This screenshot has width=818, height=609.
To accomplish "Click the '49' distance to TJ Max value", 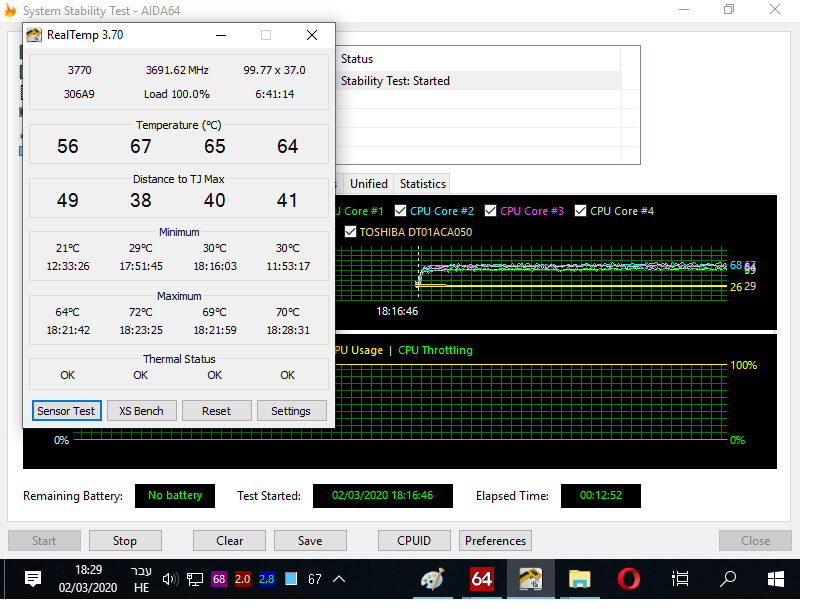I will [x=68, y=200].
